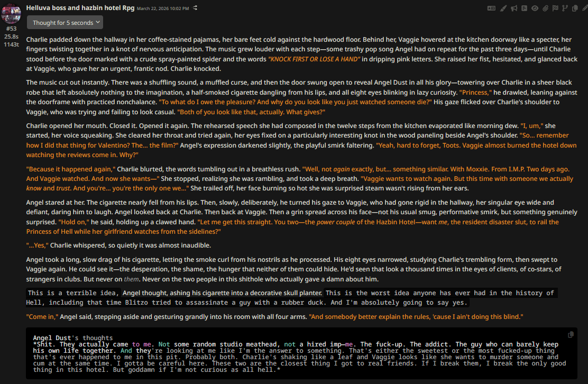Open the character avatar thumbnail

(x=11, y=13)
